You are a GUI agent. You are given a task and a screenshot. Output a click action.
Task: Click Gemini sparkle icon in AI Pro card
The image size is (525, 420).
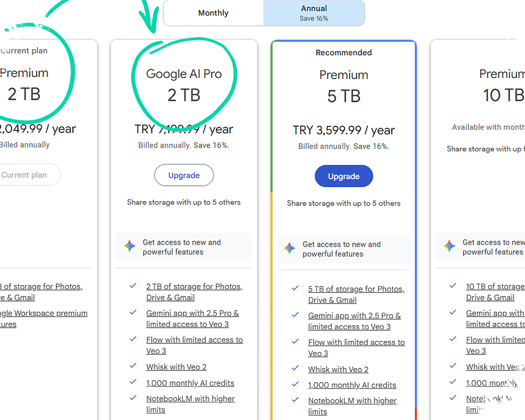[130, 246]
